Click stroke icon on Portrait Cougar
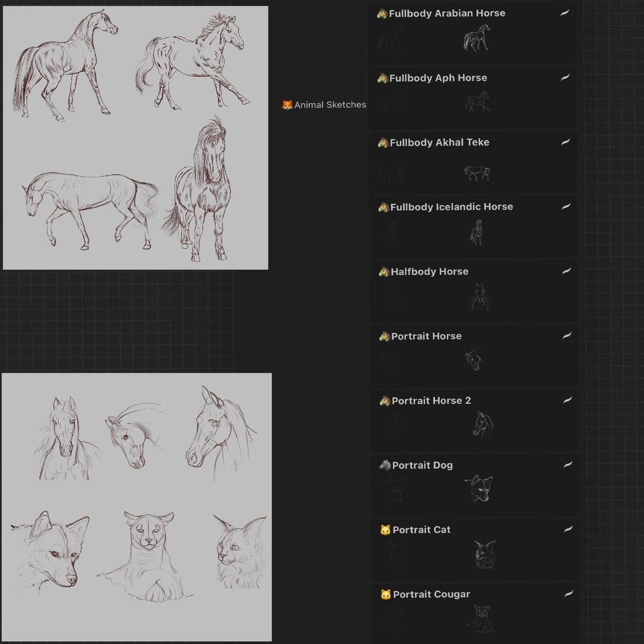This screenshot has height=644, width=644. (x=568, y=593)
